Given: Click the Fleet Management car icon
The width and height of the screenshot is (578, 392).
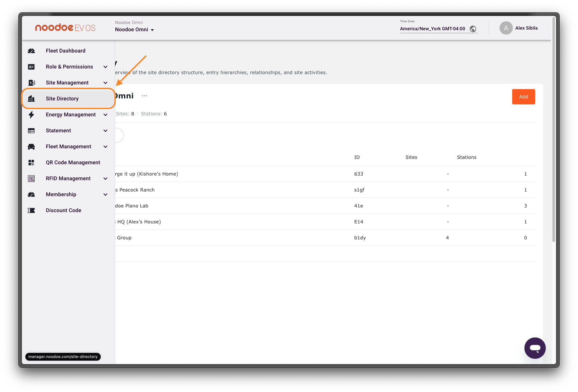Looking at the screenshot, I should pos(31,147).
